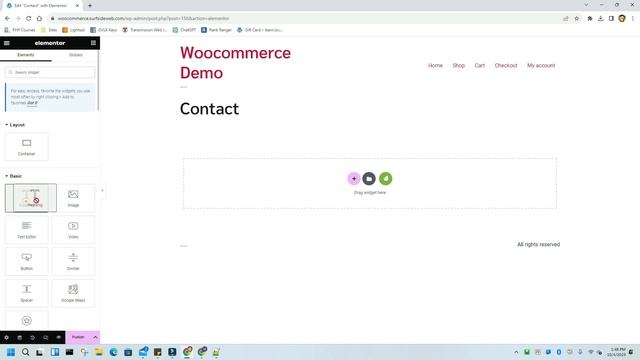Open the Windows Start menu

(11, 352)
